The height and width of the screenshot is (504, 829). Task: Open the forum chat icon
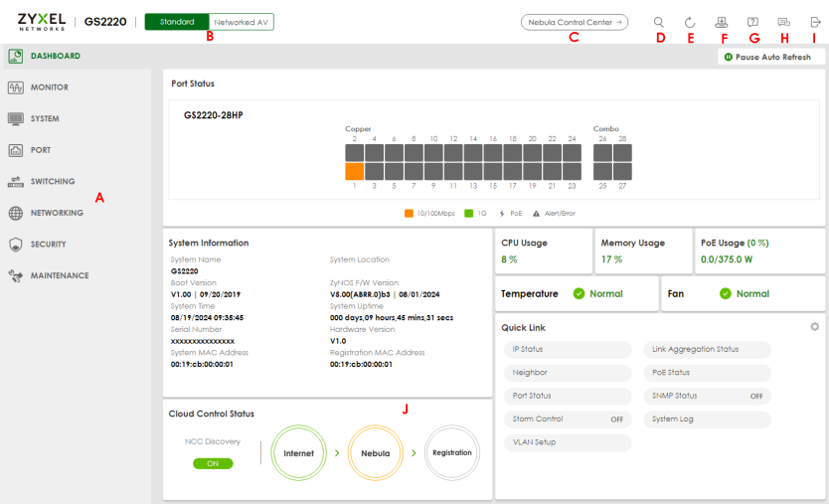(784, 22)
